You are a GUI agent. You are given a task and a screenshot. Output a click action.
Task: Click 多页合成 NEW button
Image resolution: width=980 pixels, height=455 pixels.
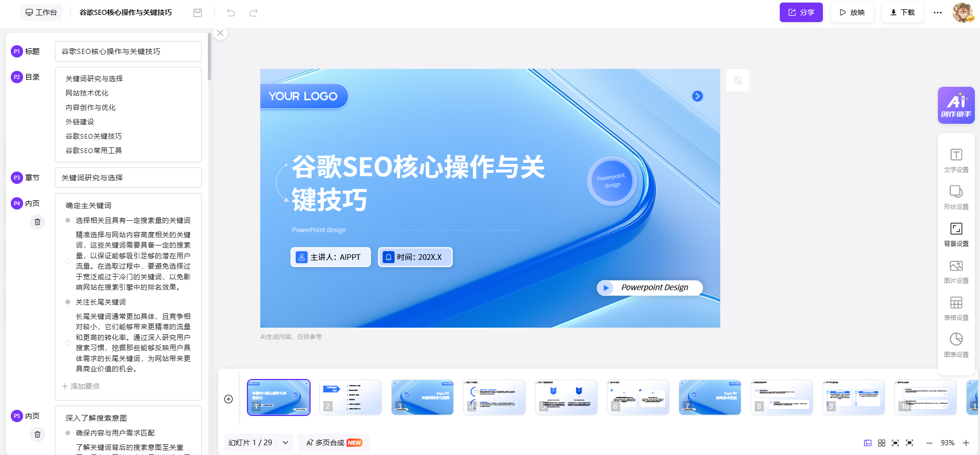click(334, 443)
